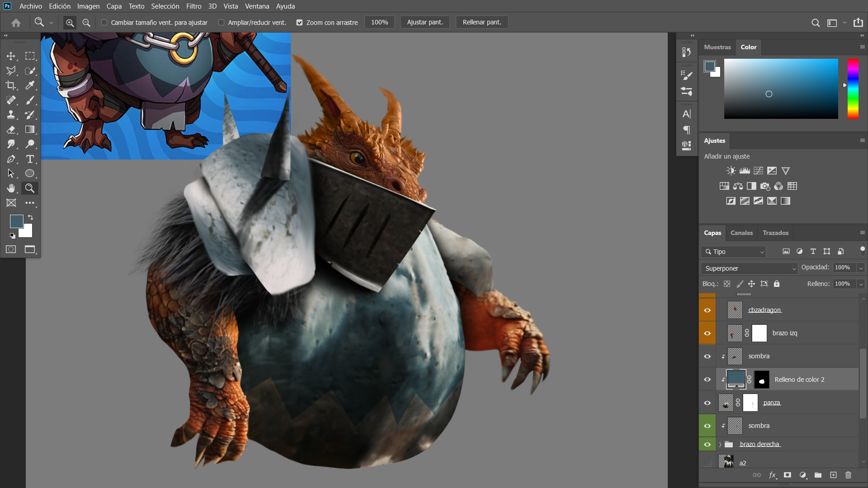Hide the panza layer
The height and width of the screenshot is (488, 868).
(x=707, y=403)
